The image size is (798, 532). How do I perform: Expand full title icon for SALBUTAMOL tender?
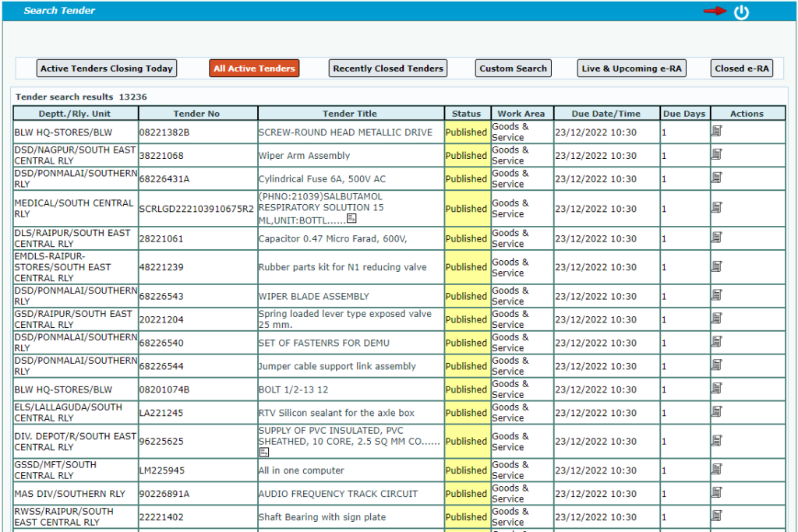(351, 220)
